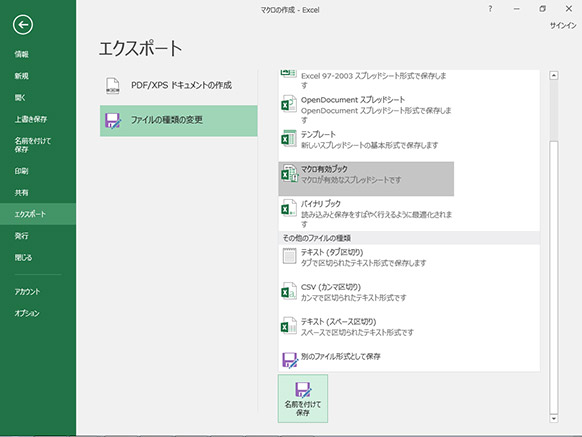The height and width of the screenshot is (437, 582).
Task: Select the バイナリ ブック format text
Action: tap(320, 204)
